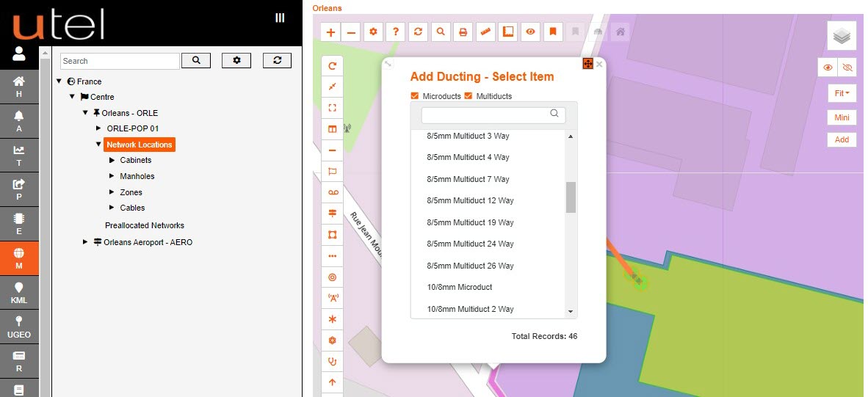Show all layers with the eye button
Viewport: 868px width, 397px height.
click(828, 68)
